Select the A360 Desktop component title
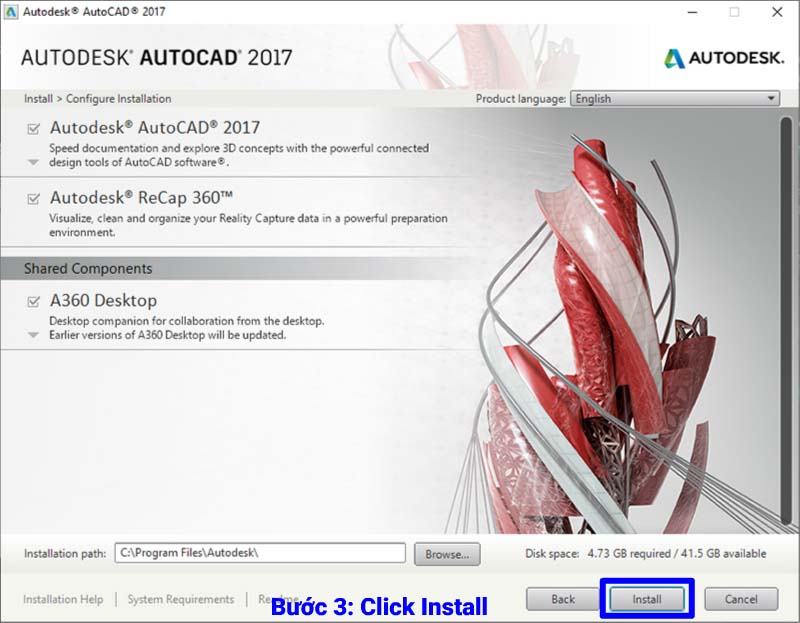Screen dimensions: 800x623 pos(103,301)
